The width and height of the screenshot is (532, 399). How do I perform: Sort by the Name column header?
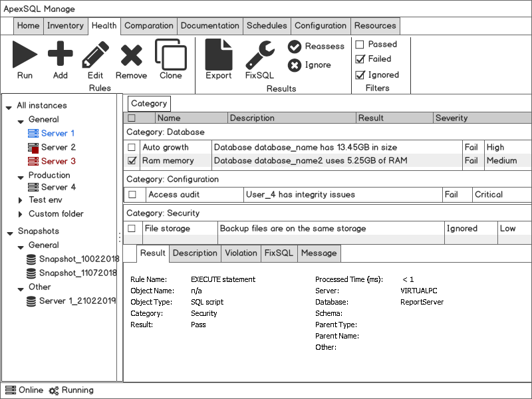(x=192, y=118)
